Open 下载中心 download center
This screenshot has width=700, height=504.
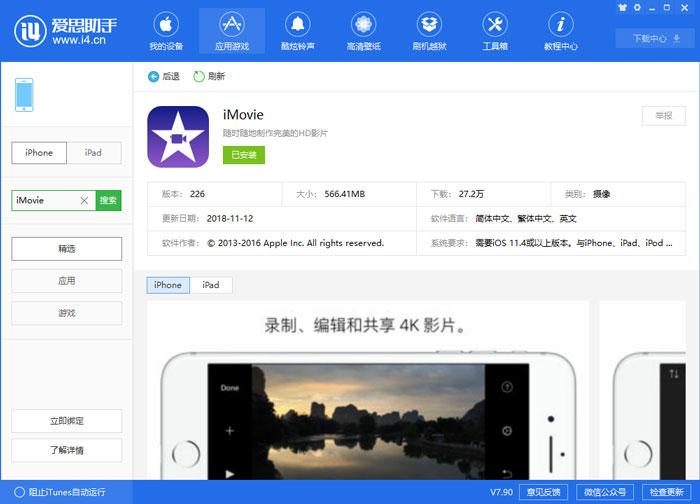[655, 38]
